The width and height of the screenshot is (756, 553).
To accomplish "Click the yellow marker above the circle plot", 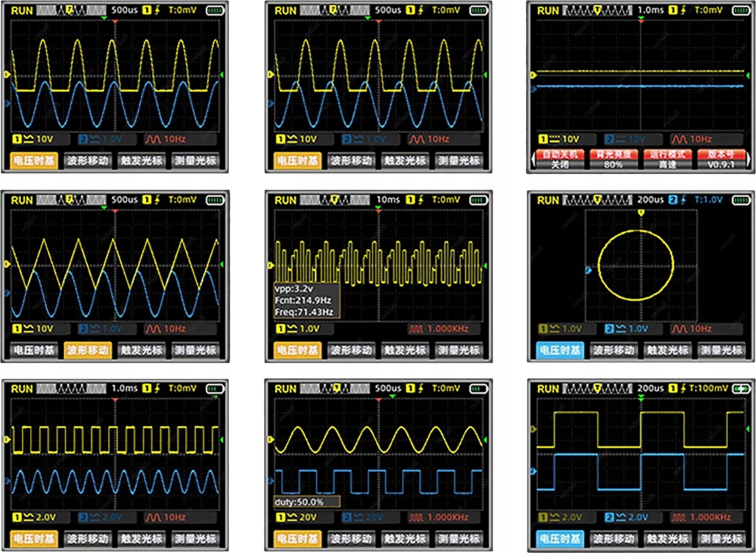I will coord(641,212).
